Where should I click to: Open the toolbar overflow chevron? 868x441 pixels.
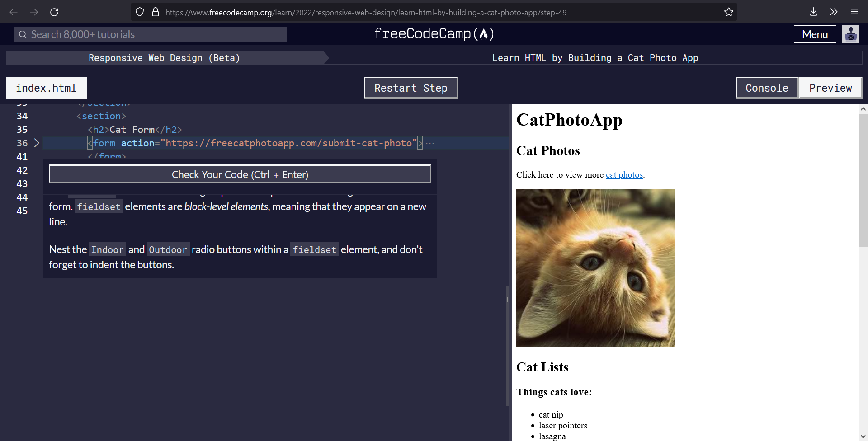834,12
